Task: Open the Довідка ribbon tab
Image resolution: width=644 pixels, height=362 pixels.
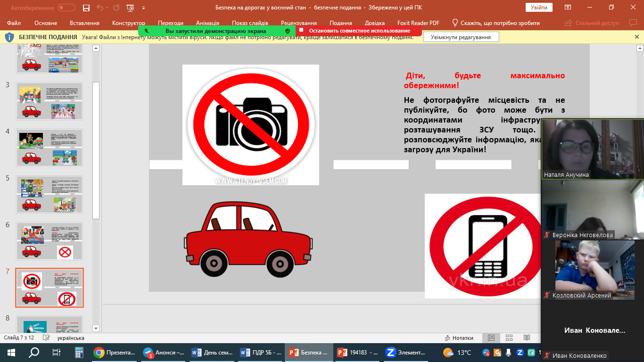Action: tap(375, 23)
